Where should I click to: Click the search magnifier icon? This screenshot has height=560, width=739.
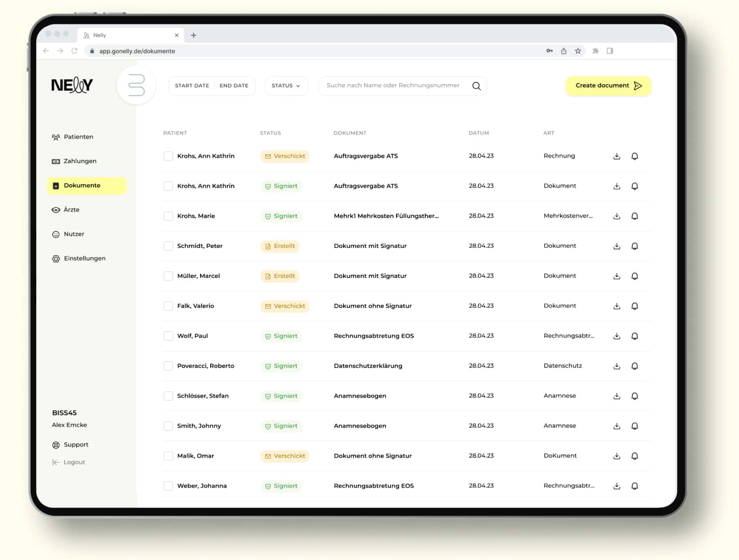(x=476, y=86)
